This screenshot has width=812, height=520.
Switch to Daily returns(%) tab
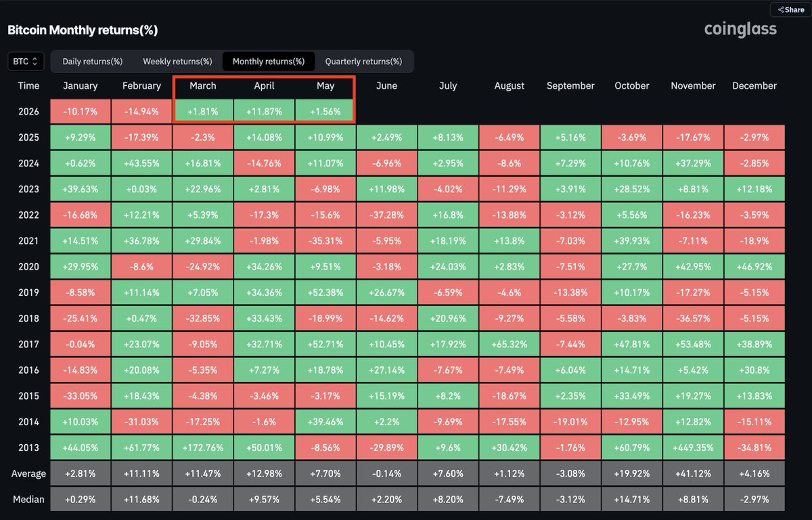point(93,61)
